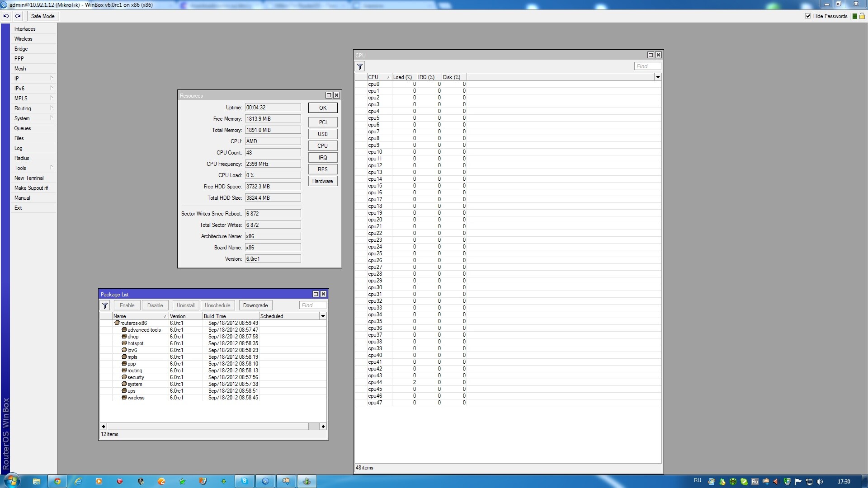The height and width of the screenshot is (488, 868).
Task: Click the padlock icon near Hide Passwords
Action: pos(862,16)
